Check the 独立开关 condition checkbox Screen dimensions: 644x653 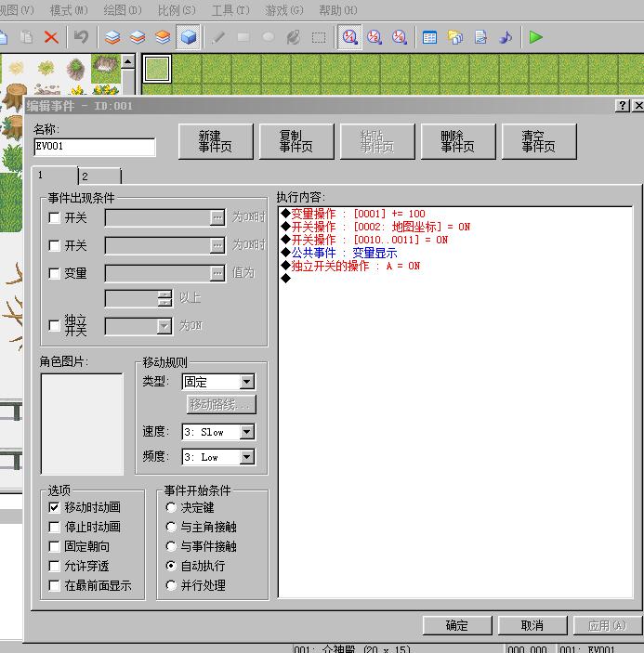[54, 325]
